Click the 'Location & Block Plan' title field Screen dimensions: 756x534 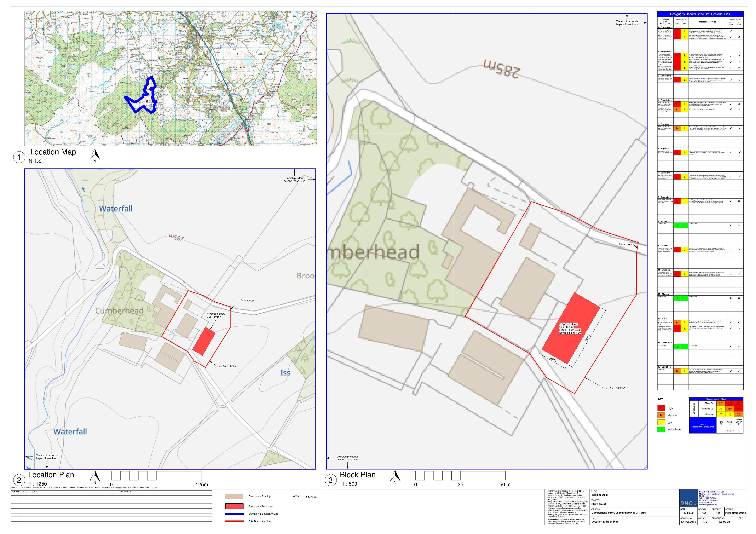pyautogui.click(x=605, y=522)
